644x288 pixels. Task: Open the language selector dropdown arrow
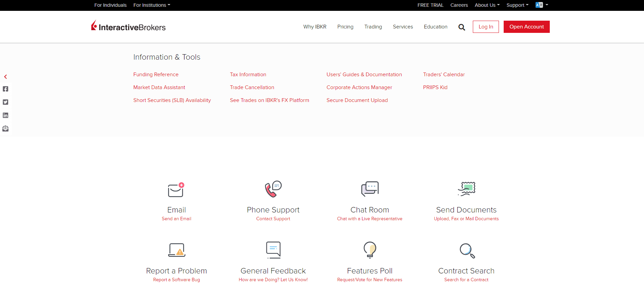point(547,5)
